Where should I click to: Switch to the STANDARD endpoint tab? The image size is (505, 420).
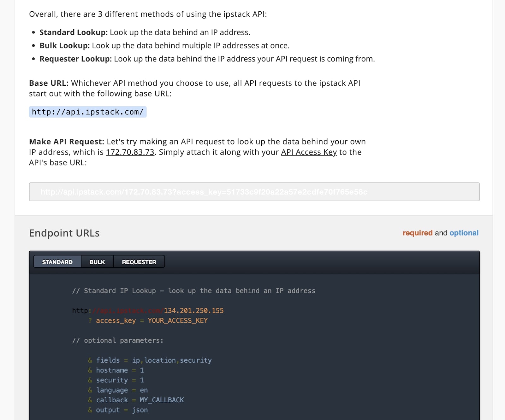(57, 262)
